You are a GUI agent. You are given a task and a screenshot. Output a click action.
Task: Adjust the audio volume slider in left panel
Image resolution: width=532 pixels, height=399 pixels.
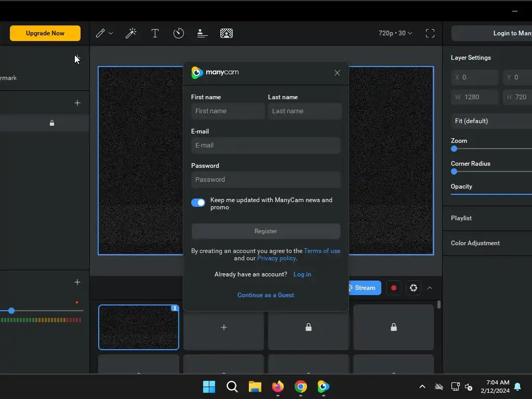(11, 311)
